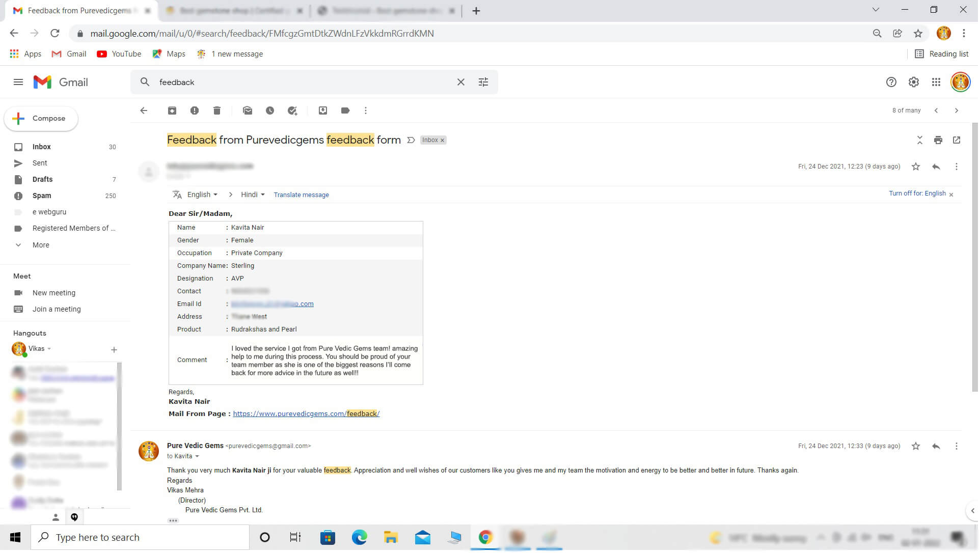Expand recipient details next to 'to Kavita'

(x=197, y=457)
